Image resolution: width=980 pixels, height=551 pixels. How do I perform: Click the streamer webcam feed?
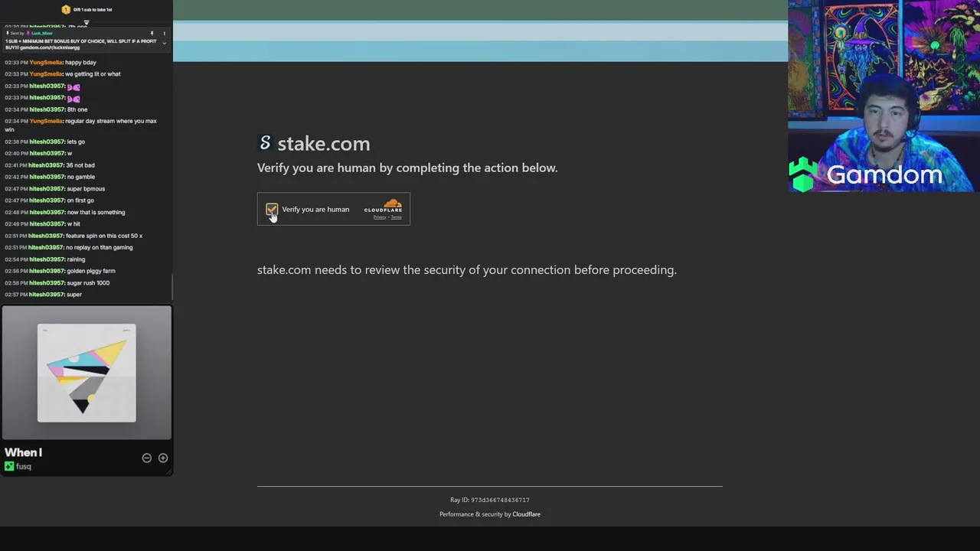click(884, 96)
